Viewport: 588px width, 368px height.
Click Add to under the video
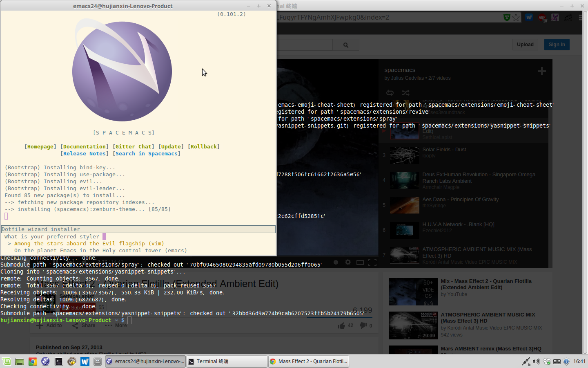coord(49,325)
